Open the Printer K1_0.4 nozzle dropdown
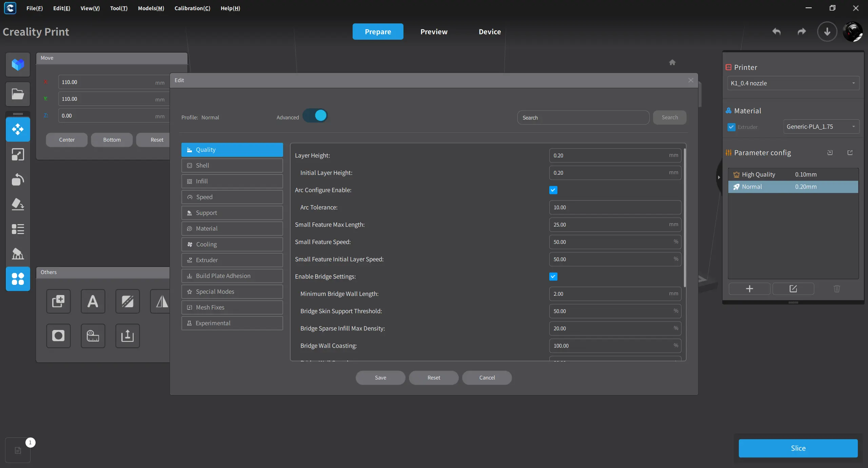 tap(793, 83)
